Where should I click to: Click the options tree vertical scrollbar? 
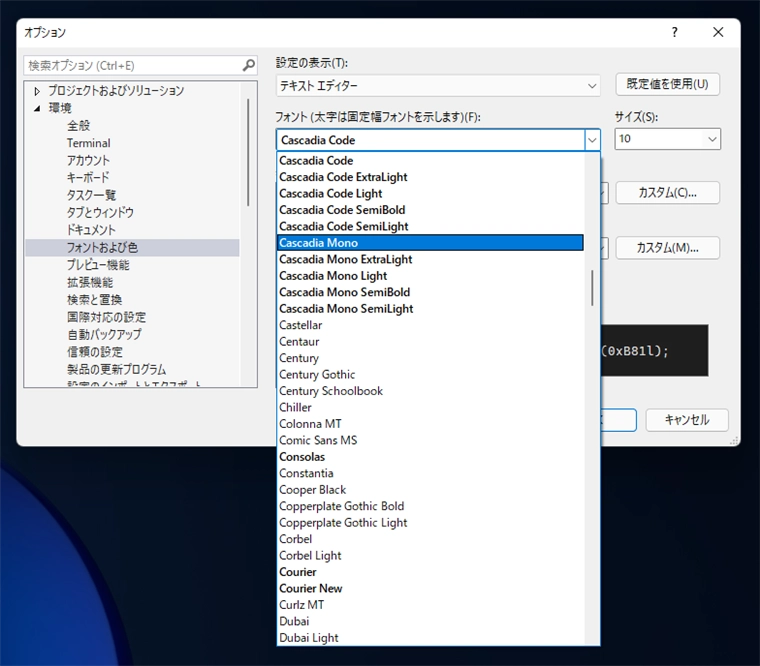pos(249,153)
